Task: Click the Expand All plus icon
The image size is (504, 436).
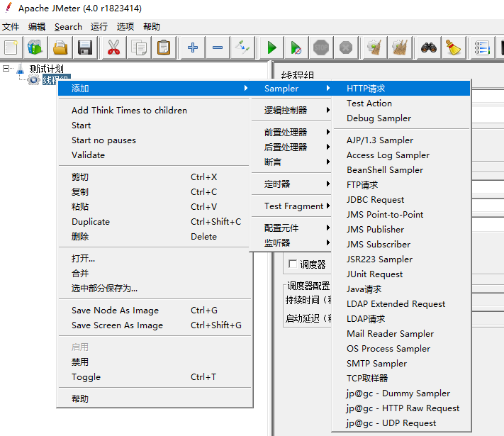Action: pyautogui.click(x=193, y=48)
